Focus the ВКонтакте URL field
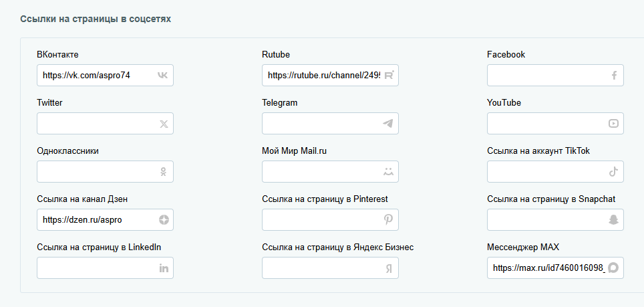 [105, 75]
